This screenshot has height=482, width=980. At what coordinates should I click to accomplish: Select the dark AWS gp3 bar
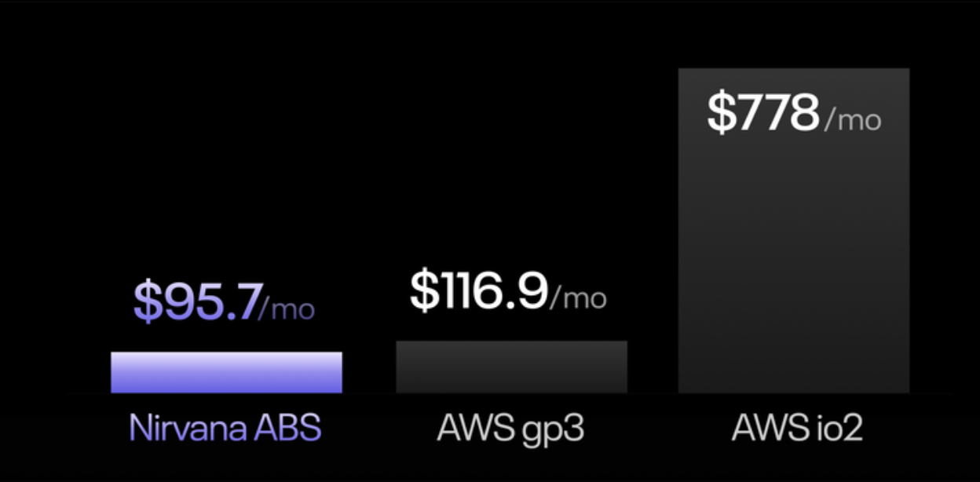[x=511, y=367]
